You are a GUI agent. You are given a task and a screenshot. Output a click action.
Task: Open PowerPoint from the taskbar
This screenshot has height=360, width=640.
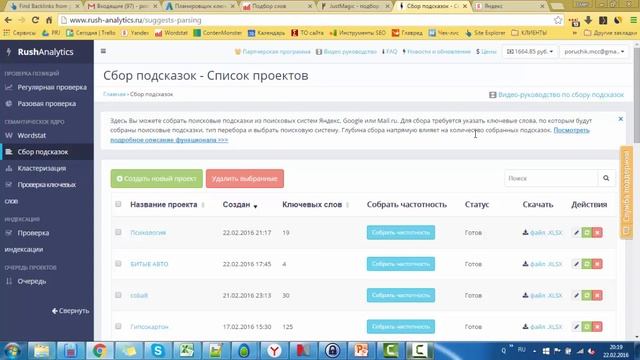pos(361,351)
